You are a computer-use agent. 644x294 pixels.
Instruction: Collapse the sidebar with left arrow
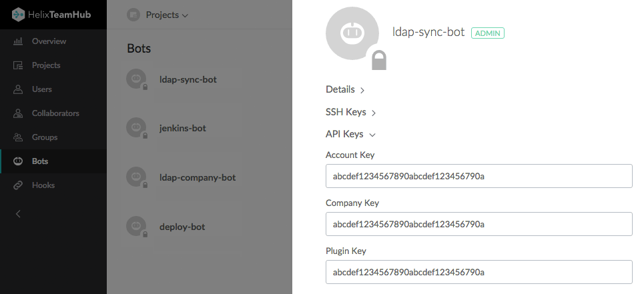[x=18, y=214]
